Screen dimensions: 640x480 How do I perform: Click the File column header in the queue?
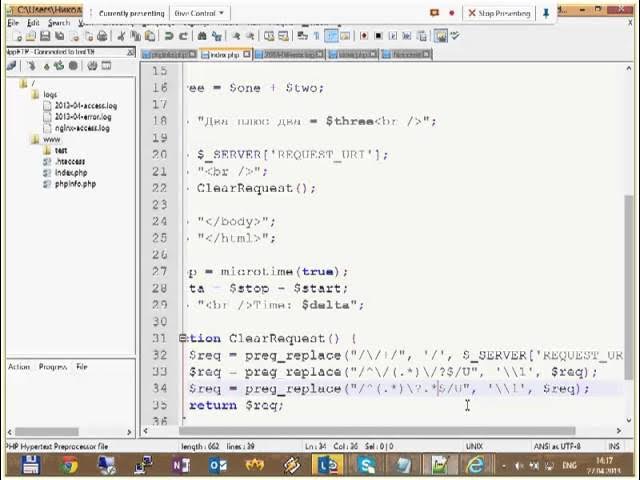click(82, 367)
